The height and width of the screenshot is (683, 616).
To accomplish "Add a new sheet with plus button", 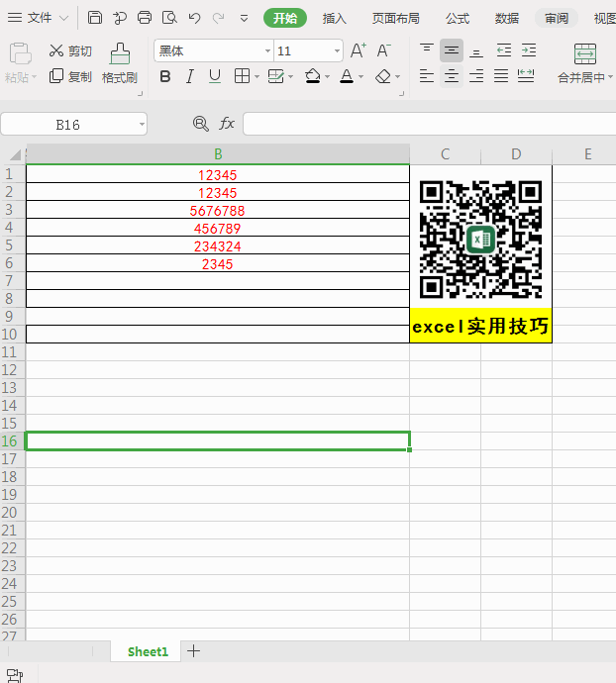I will (193, 651).
